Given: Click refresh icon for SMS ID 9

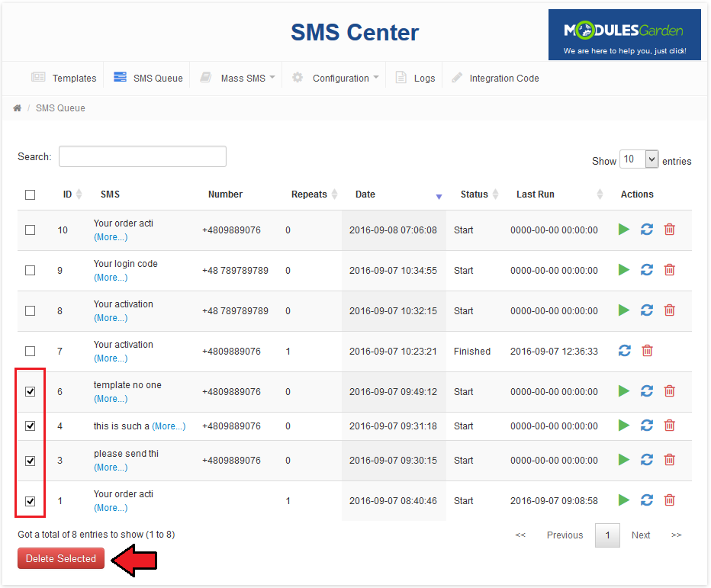Looking at the screenshot, I should pos(647,270).
